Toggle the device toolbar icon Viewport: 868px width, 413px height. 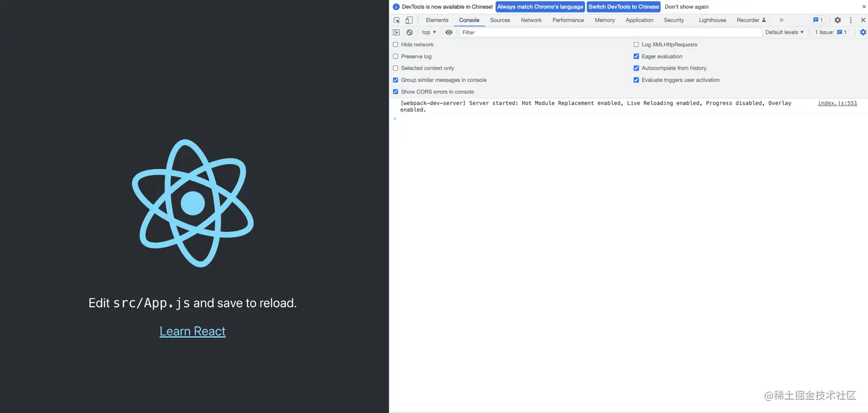coord(409,20)
